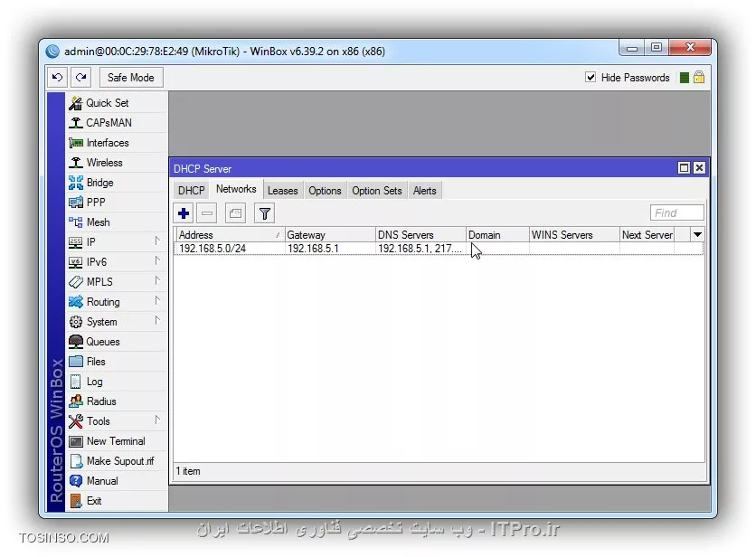The image size is (756, 557).
Task: Open the column selector dropdown arrow
Action: [x=697, y=235]
